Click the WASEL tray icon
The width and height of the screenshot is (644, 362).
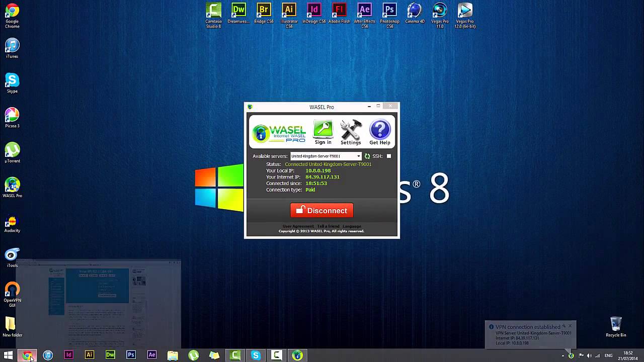click(x=571, y=356)
